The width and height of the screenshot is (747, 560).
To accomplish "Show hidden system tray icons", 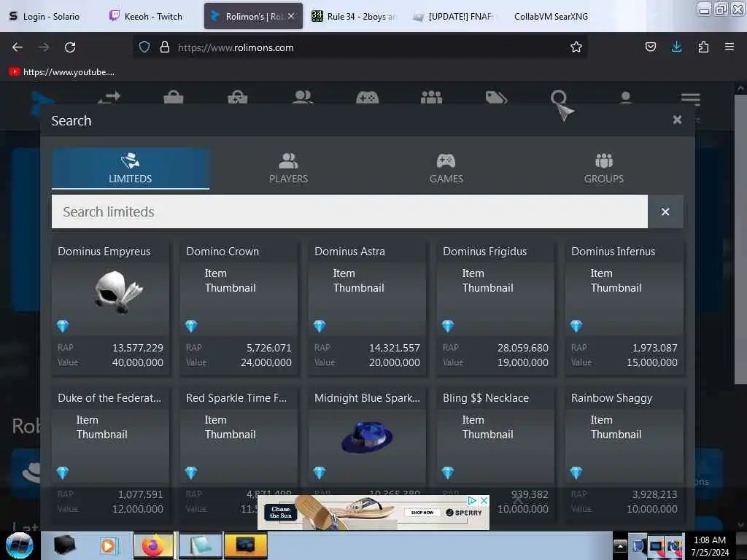I will (x=620, y=545).
